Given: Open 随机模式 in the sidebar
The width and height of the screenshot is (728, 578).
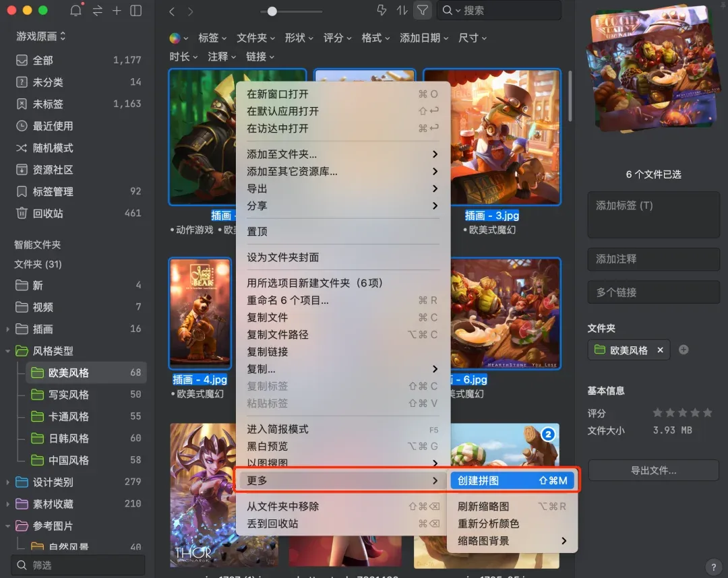Looking at the screenshot, I should 78,148.
